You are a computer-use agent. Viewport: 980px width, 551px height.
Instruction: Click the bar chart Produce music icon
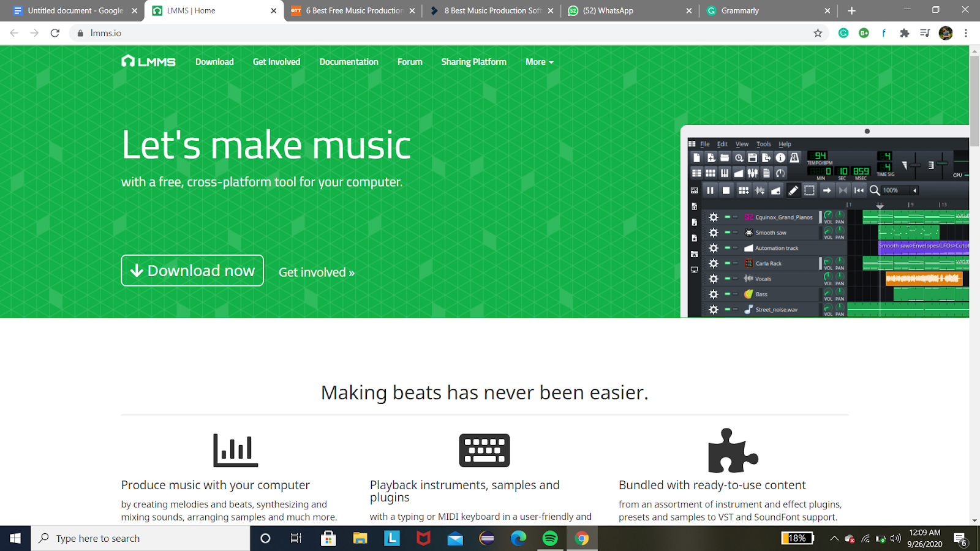coord(236,450)
